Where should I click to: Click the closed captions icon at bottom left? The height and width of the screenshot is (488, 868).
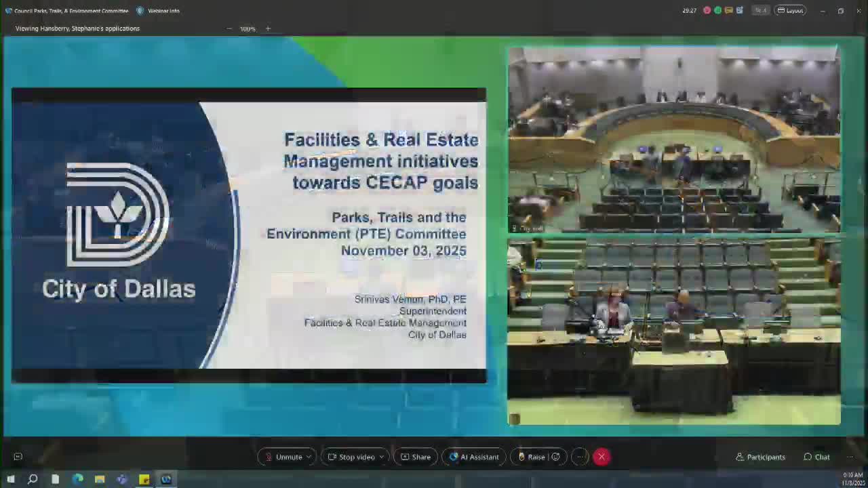click(18, 457)
